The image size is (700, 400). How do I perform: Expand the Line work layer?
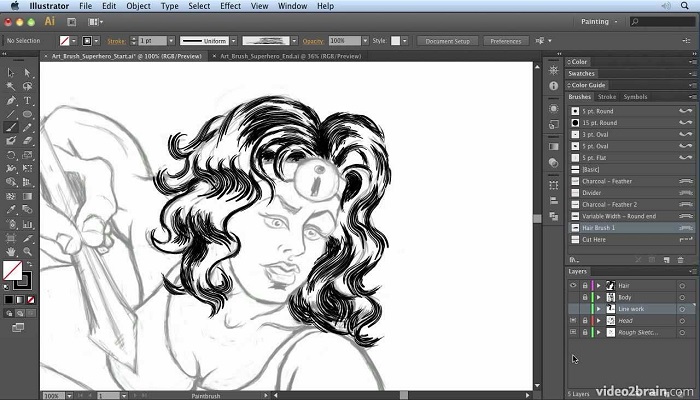pos(599,309)
